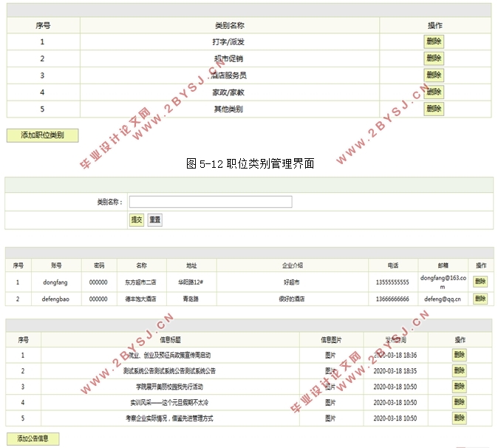The height and width of the screenshot is (448, 501).
Task: Click the defengbao account cell
Action: coord(55,299)
